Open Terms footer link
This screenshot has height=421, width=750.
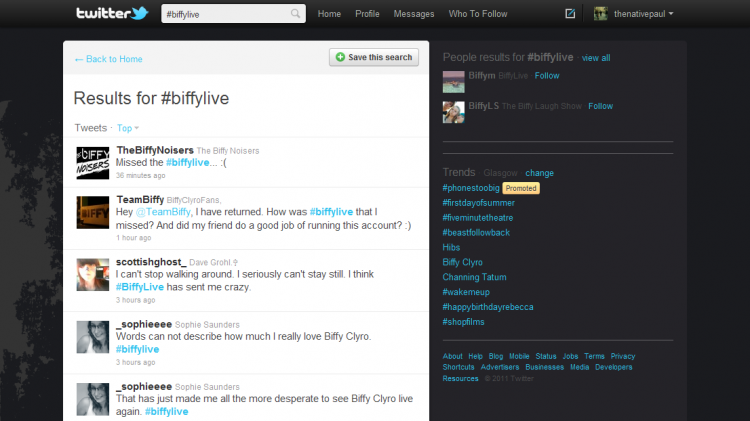(x=594, y=356)
